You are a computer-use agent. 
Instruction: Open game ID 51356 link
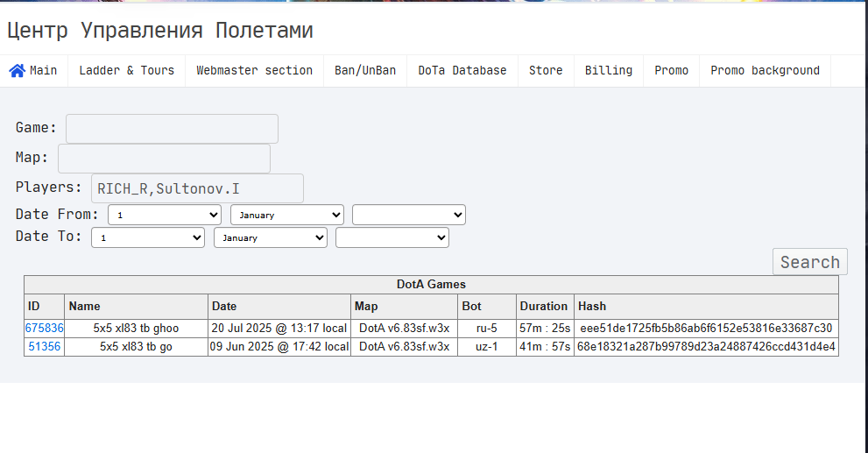tap(45, 347)
